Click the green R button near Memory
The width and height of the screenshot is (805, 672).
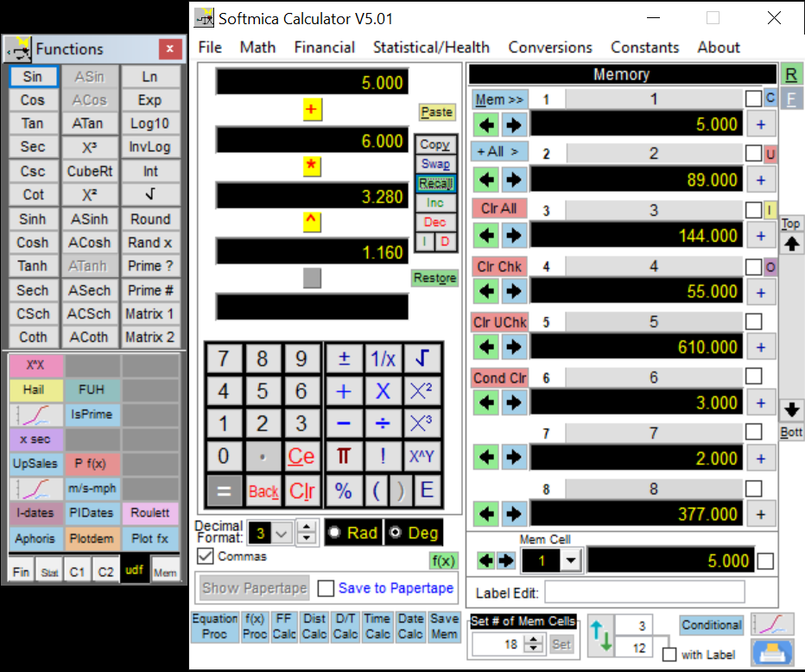click(x=791, y=75)
